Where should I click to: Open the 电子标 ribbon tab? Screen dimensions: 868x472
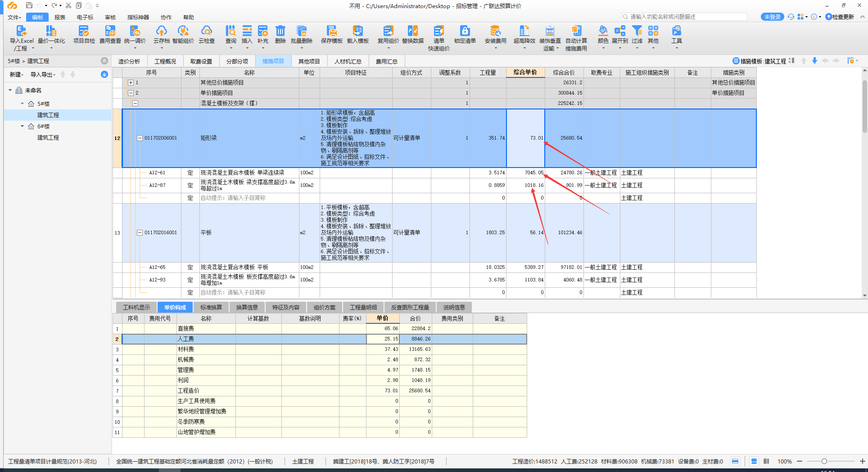point(85,17)
